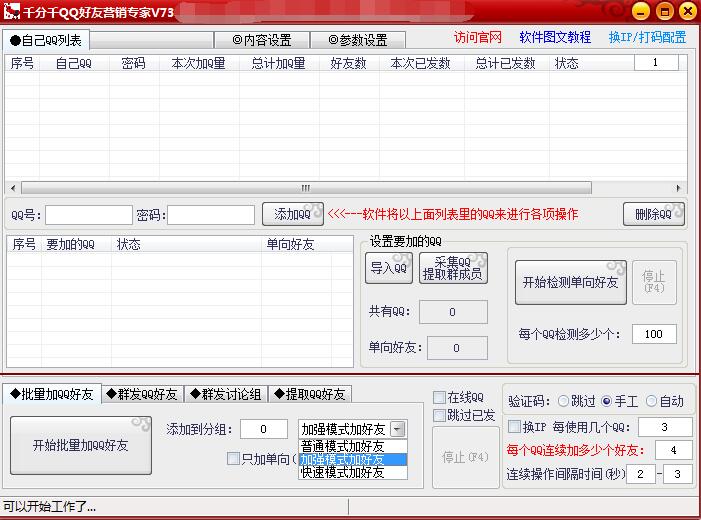Screen dimensions: 701x520
Task: Select 群发QQ好友 tab
Action: click(142, 394)
